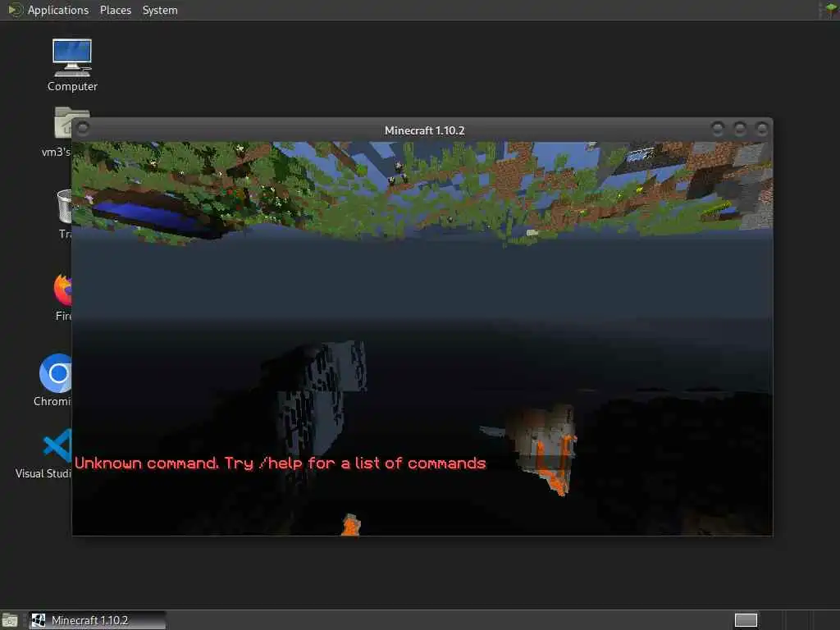Open the Applications menu
840x630 pixels.
click(58, 10)
